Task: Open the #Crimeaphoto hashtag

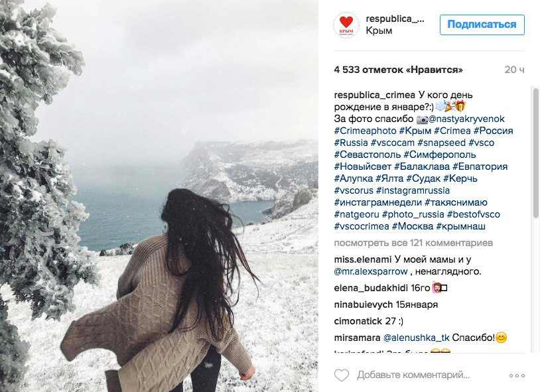Action: [x=365, y=131]
